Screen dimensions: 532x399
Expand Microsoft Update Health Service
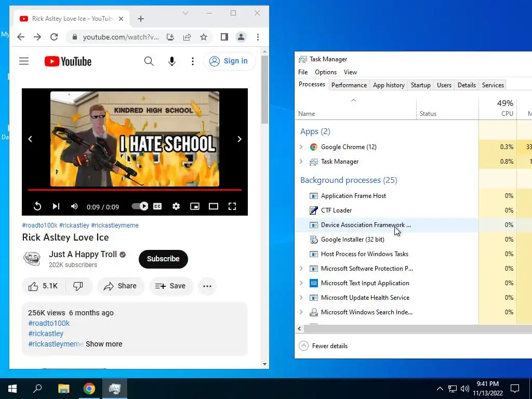(301, 298)
